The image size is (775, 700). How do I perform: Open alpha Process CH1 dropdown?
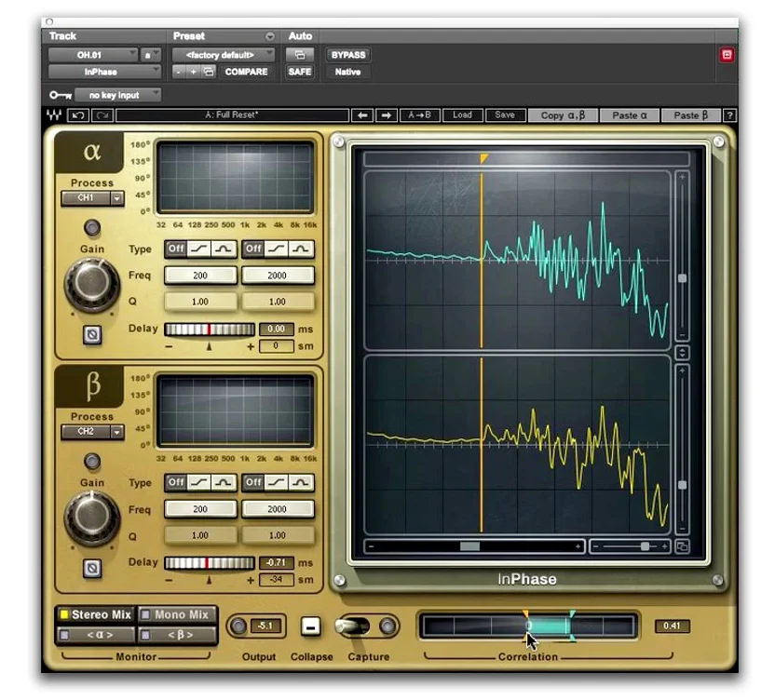coord(92,198)
